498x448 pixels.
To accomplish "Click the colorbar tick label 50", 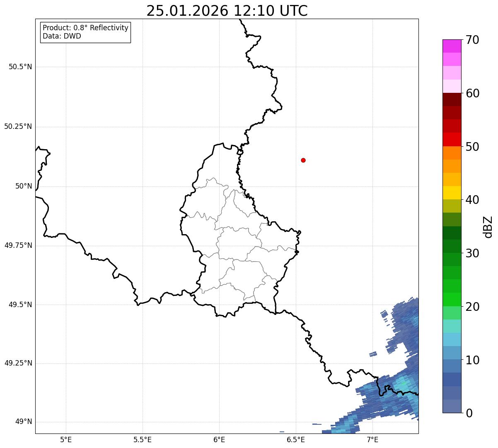I will point(472,147).
